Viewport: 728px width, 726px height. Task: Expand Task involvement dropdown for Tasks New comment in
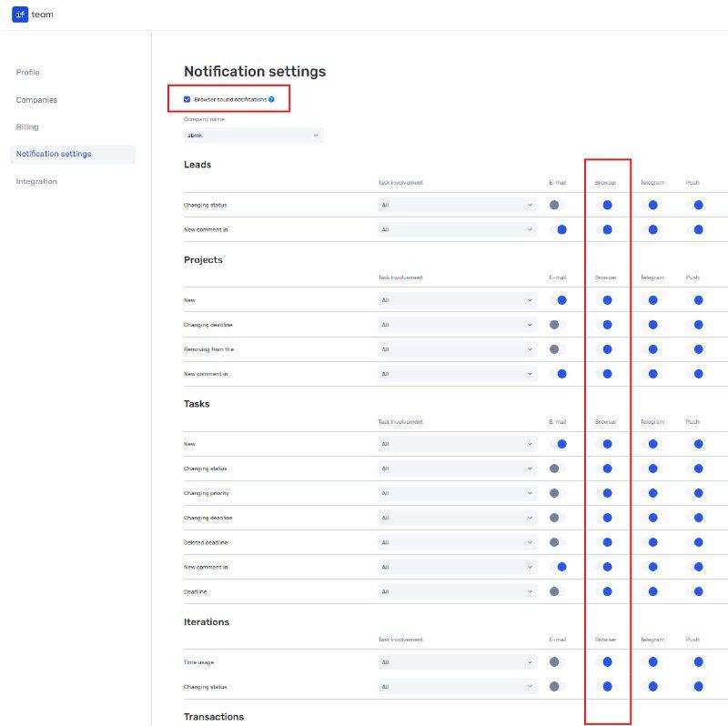[x=458, y=567]
